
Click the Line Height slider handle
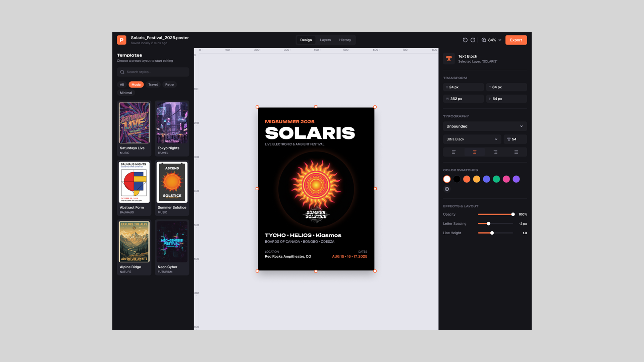click(x=492, y=233)
